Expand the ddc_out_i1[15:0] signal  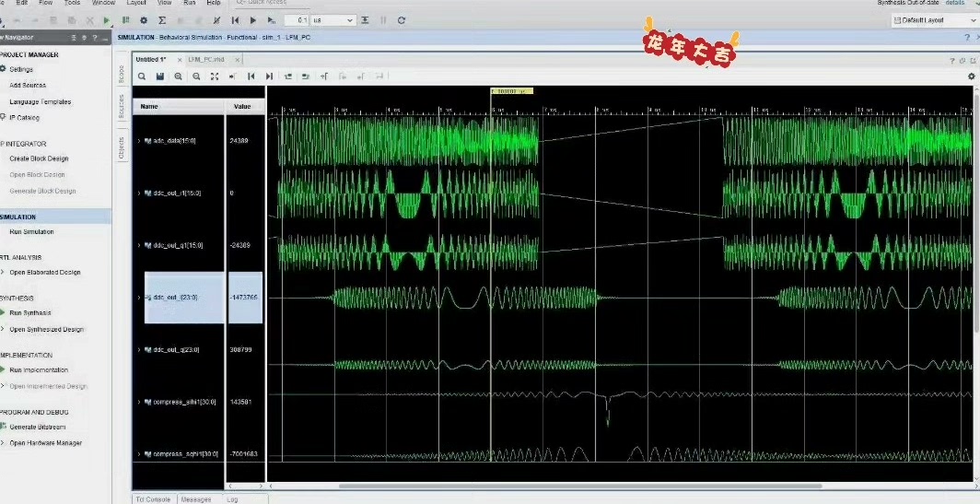click(139, 193)
